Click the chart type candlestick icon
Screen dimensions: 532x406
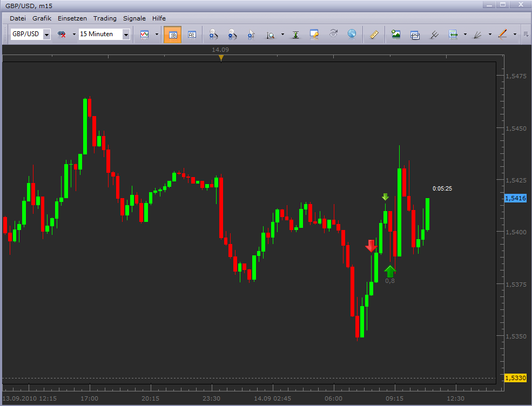(x=145, y=34)
